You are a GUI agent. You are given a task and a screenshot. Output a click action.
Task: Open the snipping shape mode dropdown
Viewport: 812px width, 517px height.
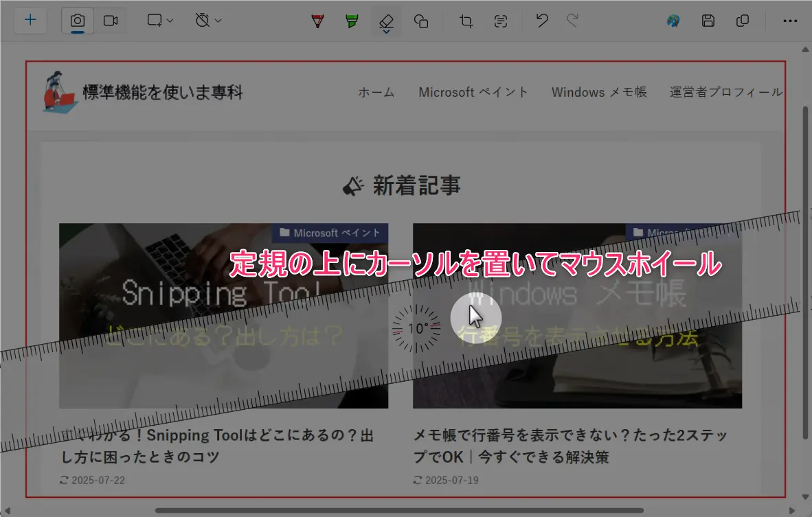(160, 21)
